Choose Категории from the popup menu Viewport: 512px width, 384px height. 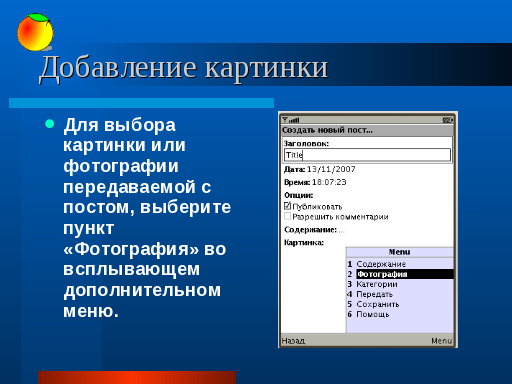(400, 284)
